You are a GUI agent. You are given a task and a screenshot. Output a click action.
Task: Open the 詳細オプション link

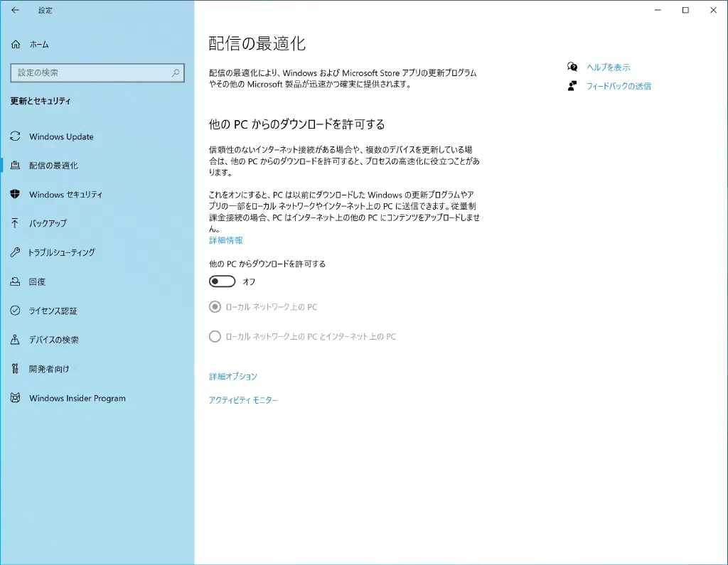tap(232, 377)
